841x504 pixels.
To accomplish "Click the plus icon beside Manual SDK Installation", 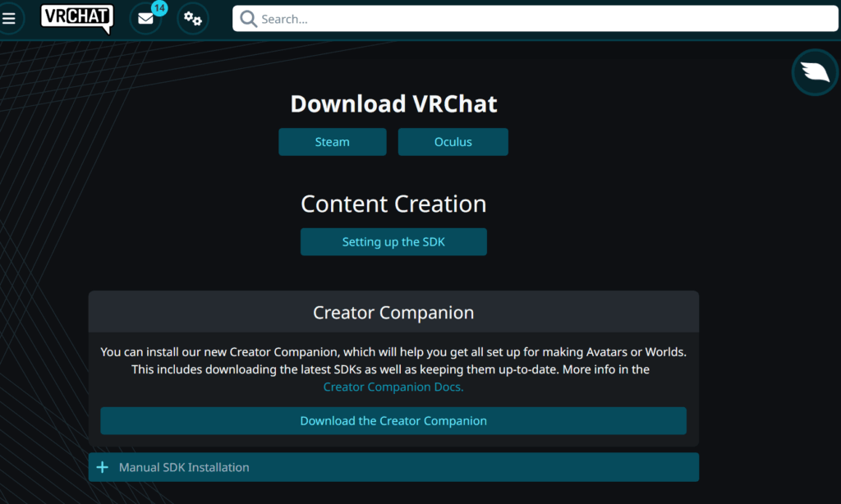I will coord(103,468).
